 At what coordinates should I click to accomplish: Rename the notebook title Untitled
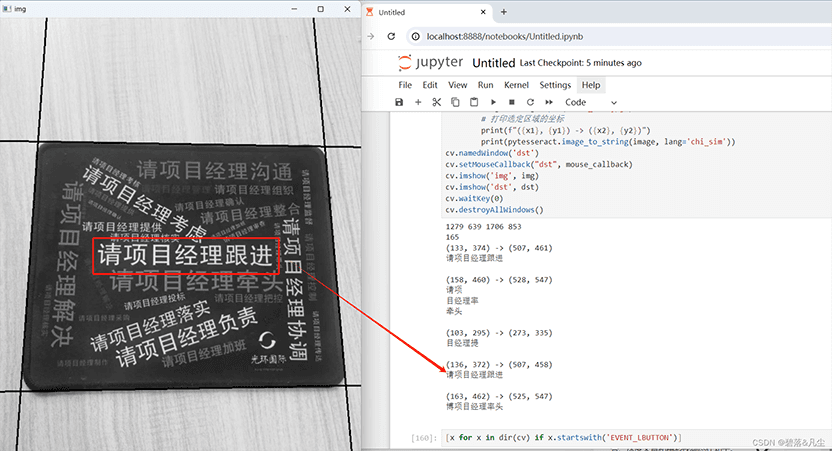pyautogui.click(x=493, y=63)
